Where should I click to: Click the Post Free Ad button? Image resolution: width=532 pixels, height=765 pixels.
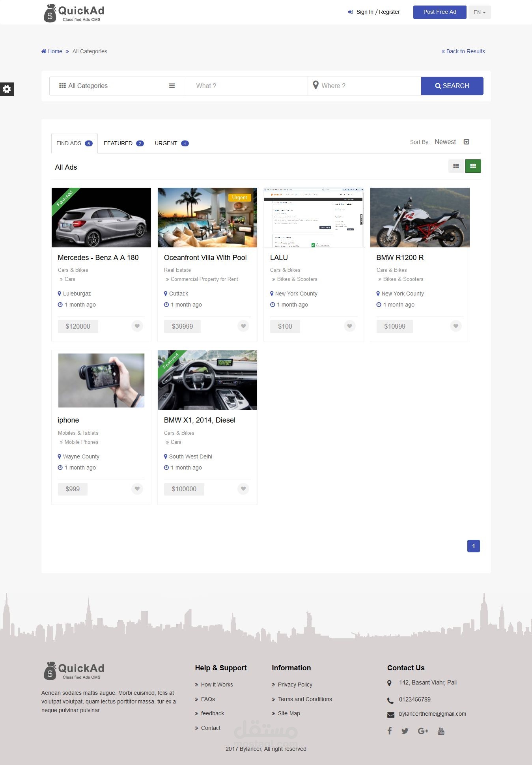(x=440, y=12)
